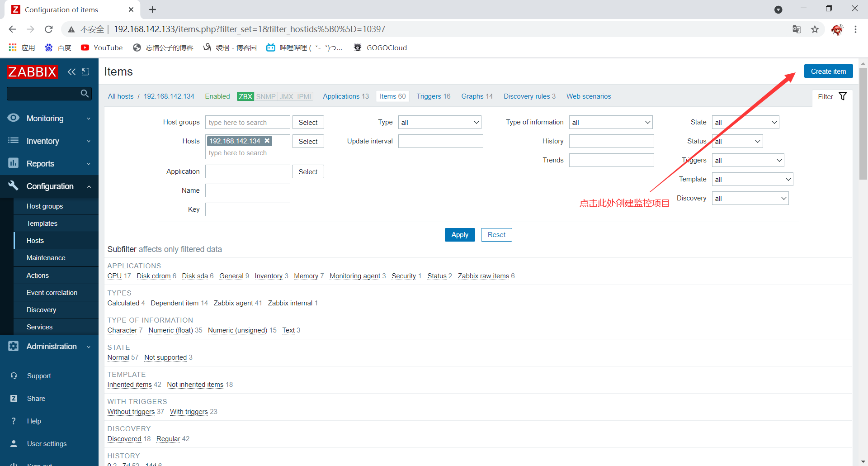Open the Type dropdown

(439, 122)
